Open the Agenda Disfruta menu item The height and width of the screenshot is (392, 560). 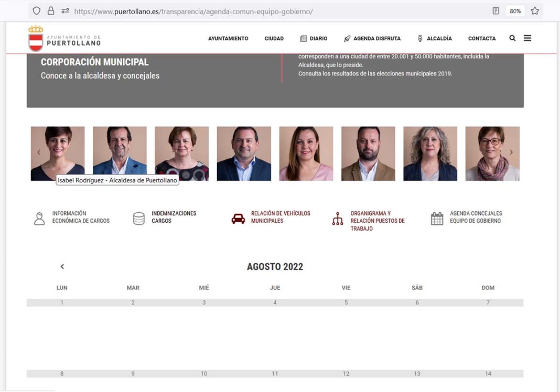tap(372, 39)
